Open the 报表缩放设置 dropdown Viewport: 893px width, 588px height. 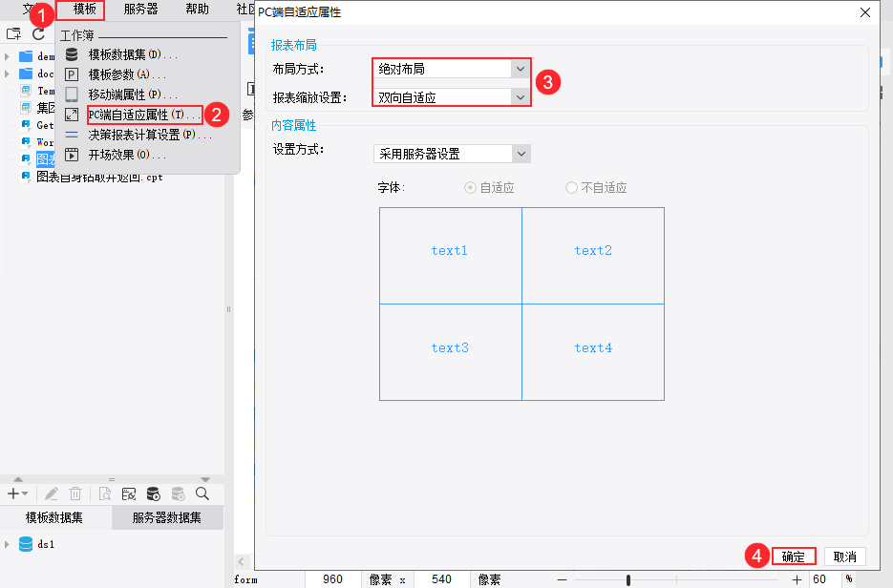click(520, 97)
